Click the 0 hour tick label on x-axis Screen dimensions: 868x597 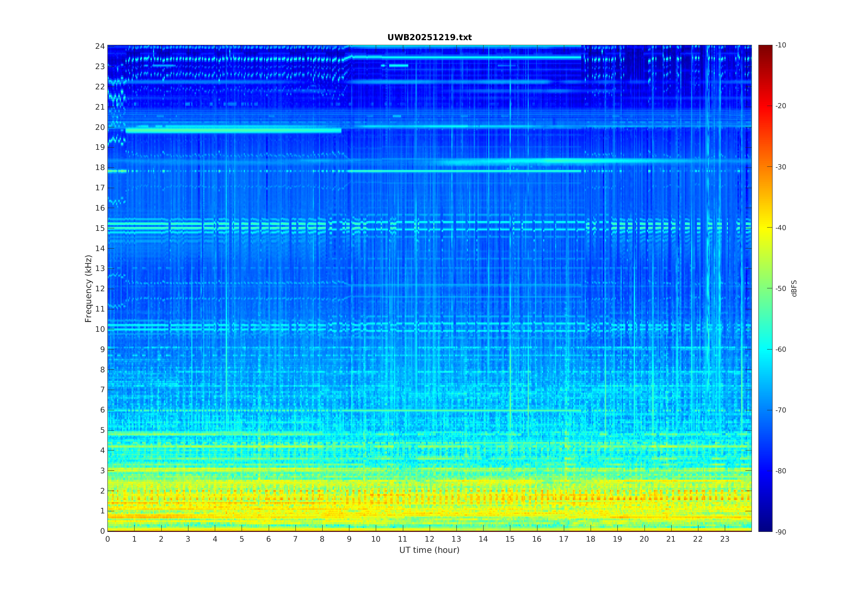point(108,539)
